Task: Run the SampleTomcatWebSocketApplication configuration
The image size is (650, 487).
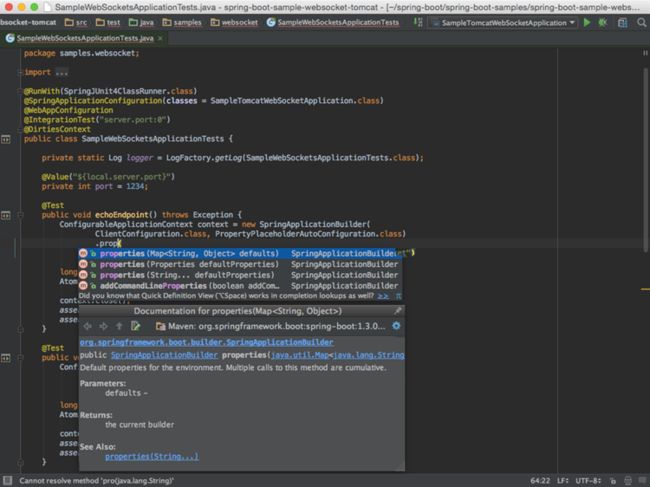Action: (587, 21)
